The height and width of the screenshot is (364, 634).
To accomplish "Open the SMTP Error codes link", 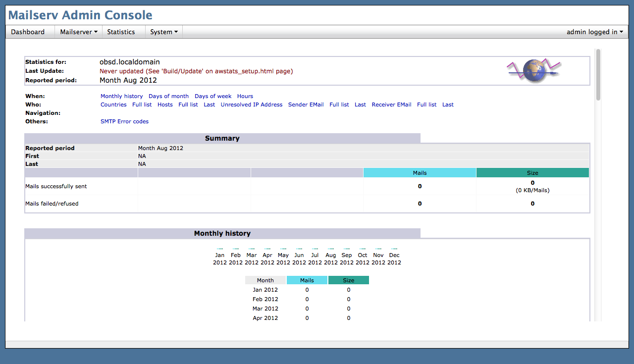I will [x=124, y=121].
